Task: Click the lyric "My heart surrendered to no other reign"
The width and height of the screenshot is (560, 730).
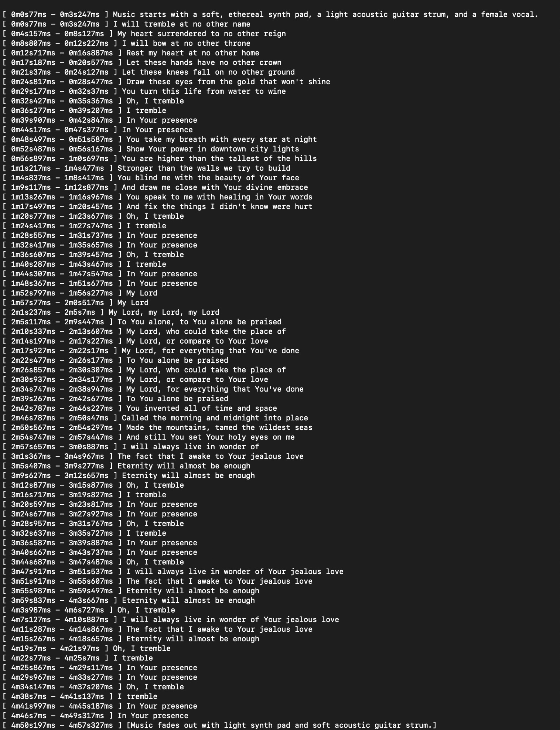Action: click(201, 34)
